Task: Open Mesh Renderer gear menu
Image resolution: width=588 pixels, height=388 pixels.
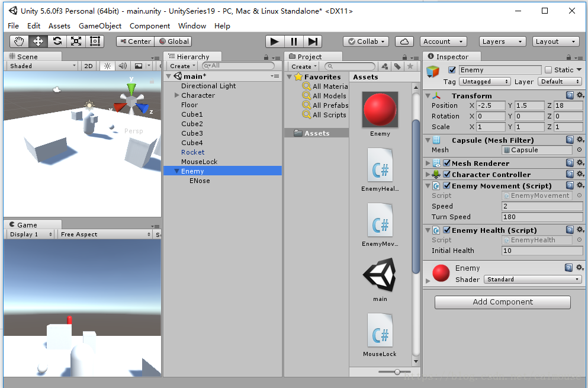Action: [580, 163]
